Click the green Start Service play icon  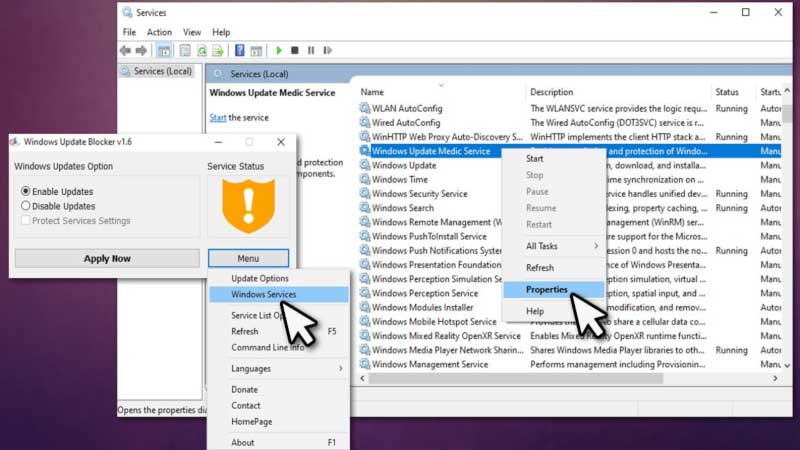click(x=279, y=51)
